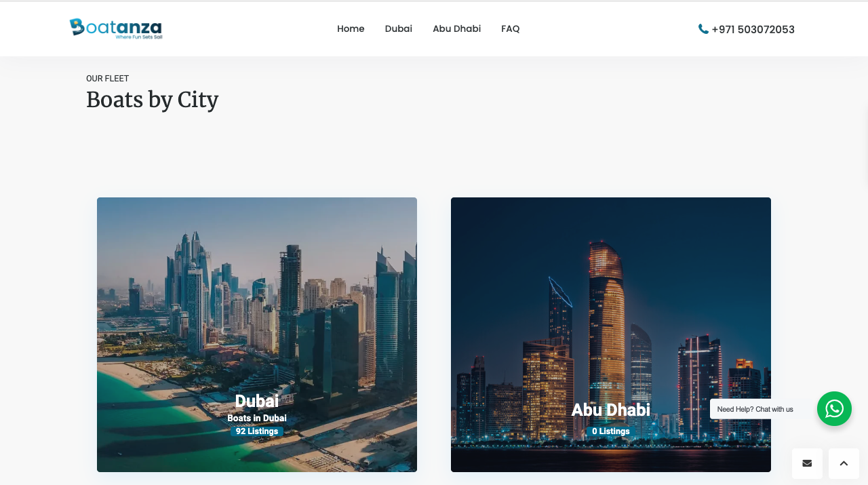
Task: Call +971 503072053 phone link
Action: [x=753, y=29]
